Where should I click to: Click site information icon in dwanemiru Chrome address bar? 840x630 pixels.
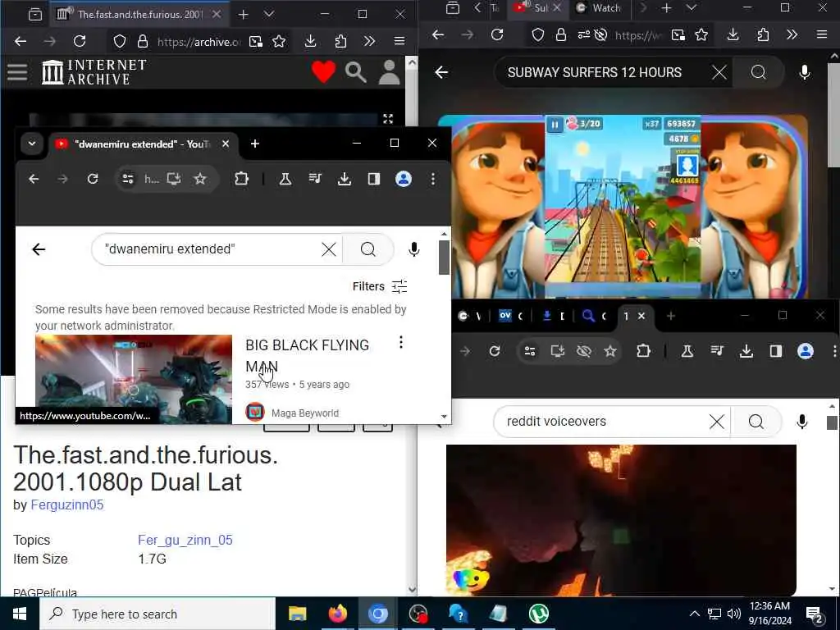click(128, 179)
